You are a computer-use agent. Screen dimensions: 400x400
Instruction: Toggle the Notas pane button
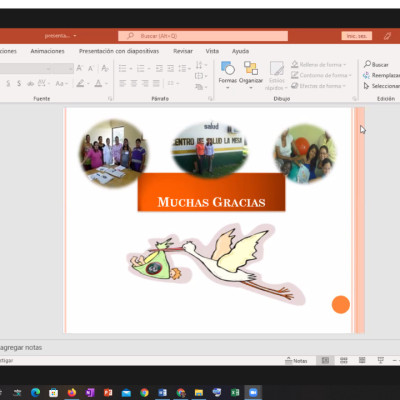[296, 361]
